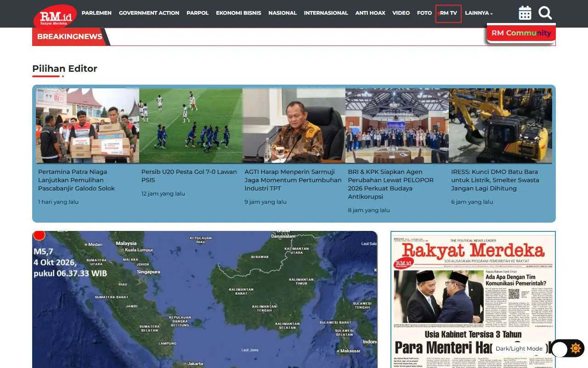Click the '8 jam yang lalu' timestamp
Viewport: 588px width, 368px height.
click(369, 210)
